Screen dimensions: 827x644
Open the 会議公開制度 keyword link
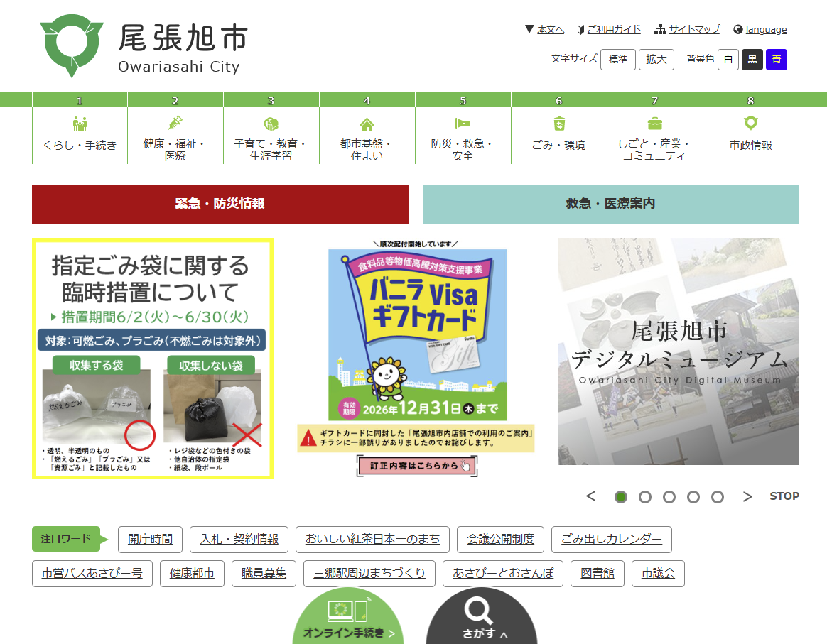(500, 540)
